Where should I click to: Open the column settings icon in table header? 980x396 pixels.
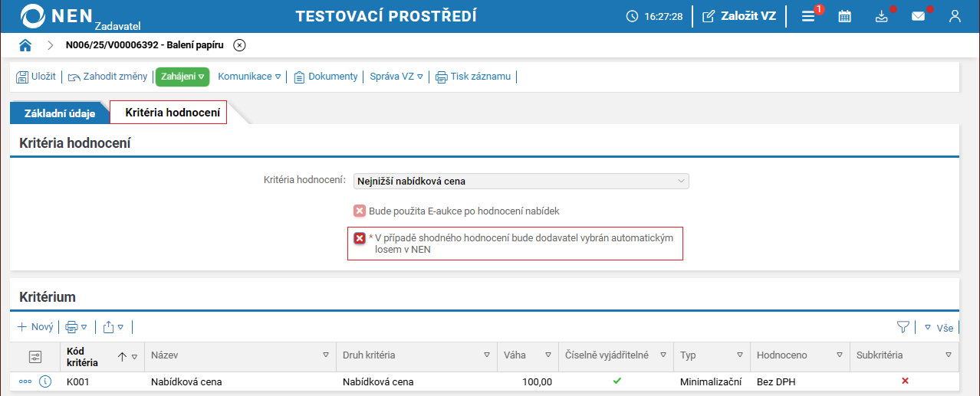35,356
